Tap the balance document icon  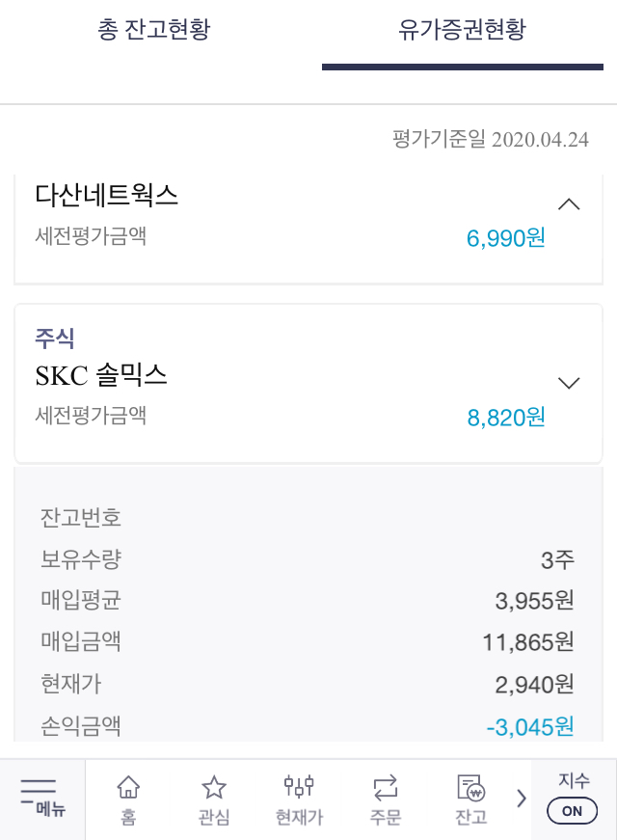[470, 788]
